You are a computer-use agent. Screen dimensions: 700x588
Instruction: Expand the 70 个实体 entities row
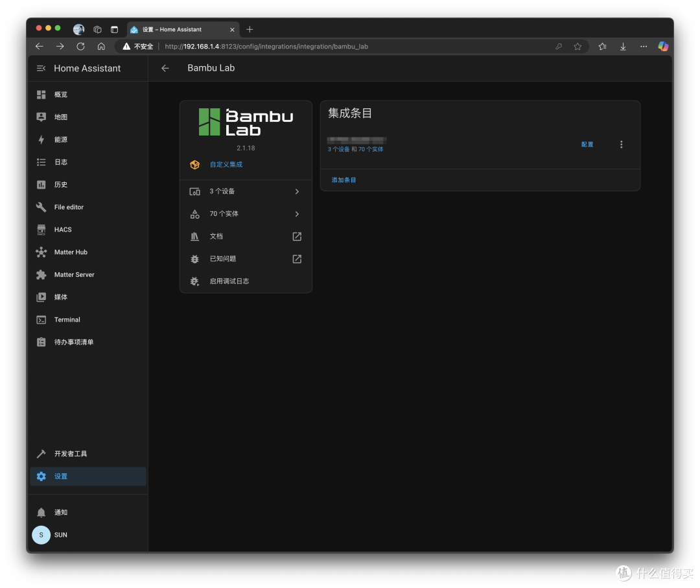[246, 214]
